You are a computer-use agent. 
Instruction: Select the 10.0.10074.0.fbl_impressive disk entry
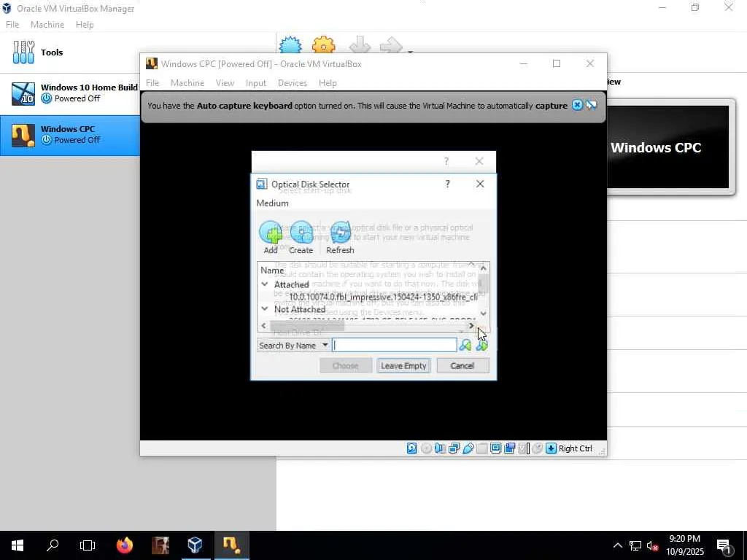[383, 297]
